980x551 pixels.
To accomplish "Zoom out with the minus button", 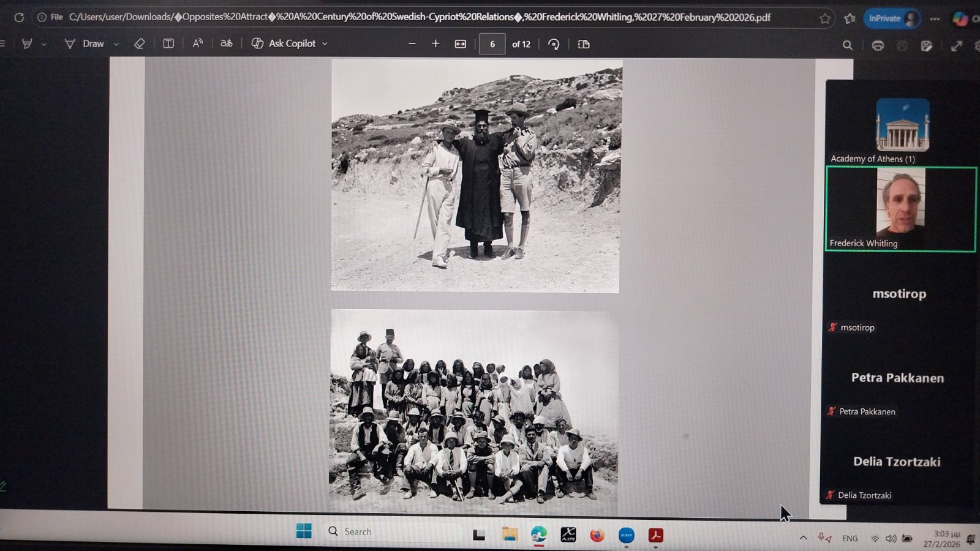I will click(x=412, y=43).
